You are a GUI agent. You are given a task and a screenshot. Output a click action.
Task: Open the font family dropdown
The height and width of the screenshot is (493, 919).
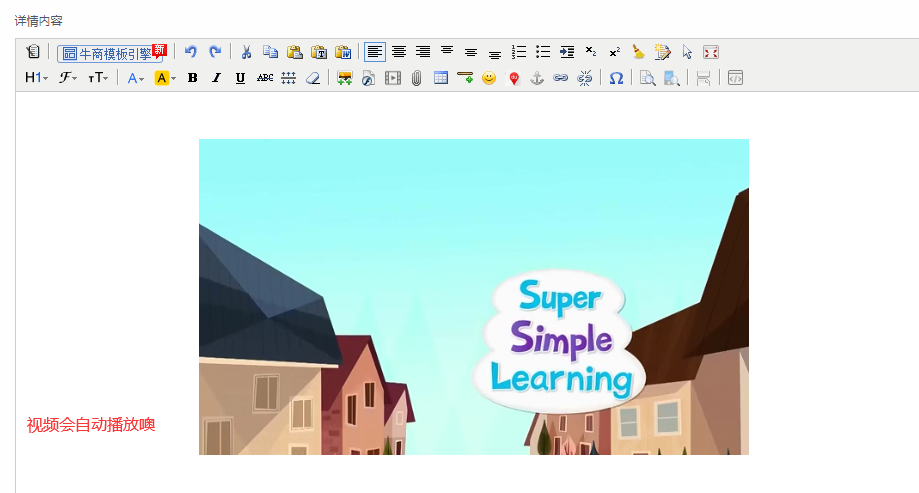(x=67, y=78)
